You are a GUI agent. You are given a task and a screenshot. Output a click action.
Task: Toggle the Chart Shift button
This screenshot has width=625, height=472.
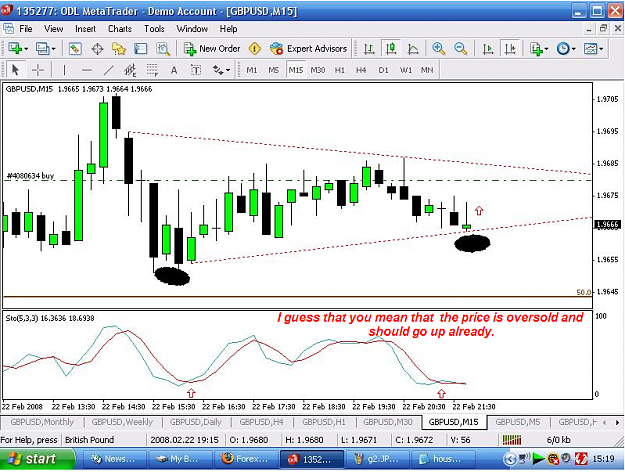click(510, 49)
